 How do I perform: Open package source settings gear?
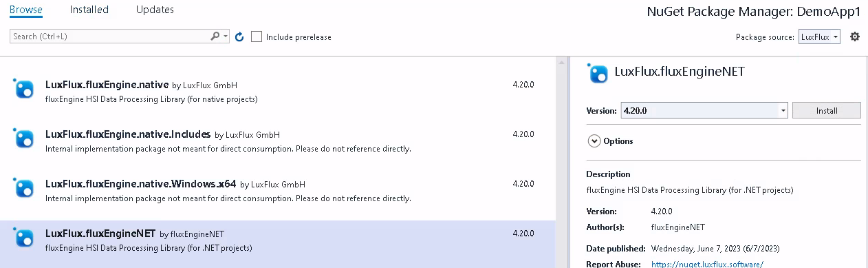coord(855,37)
